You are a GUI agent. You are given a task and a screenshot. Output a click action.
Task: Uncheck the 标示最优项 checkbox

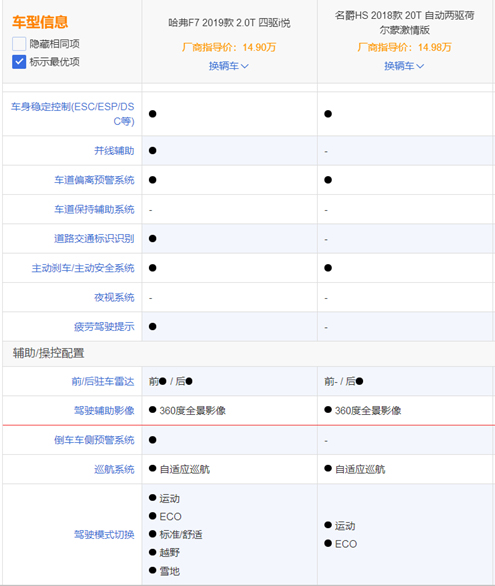coord(19,62)
